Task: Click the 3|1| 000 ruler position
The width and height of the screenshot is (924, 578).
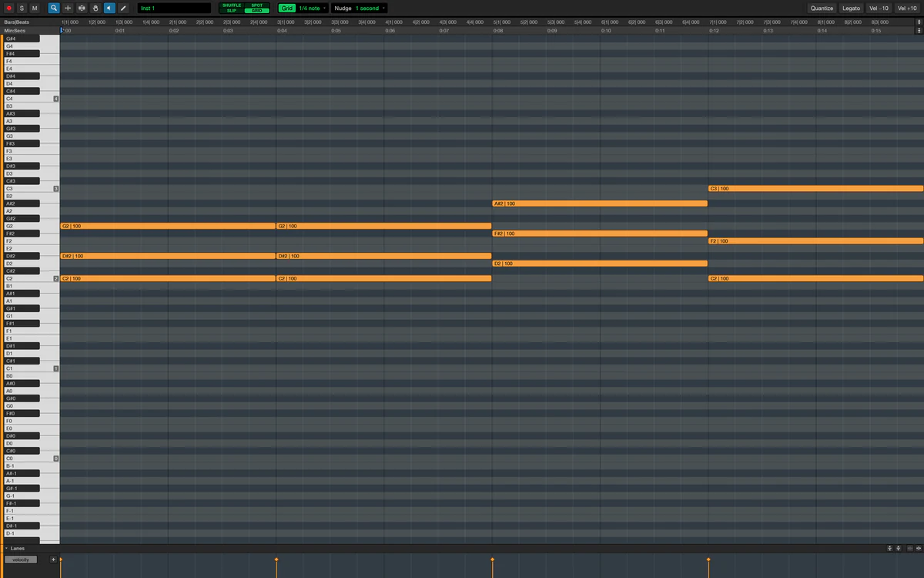Action: (286, 22)
